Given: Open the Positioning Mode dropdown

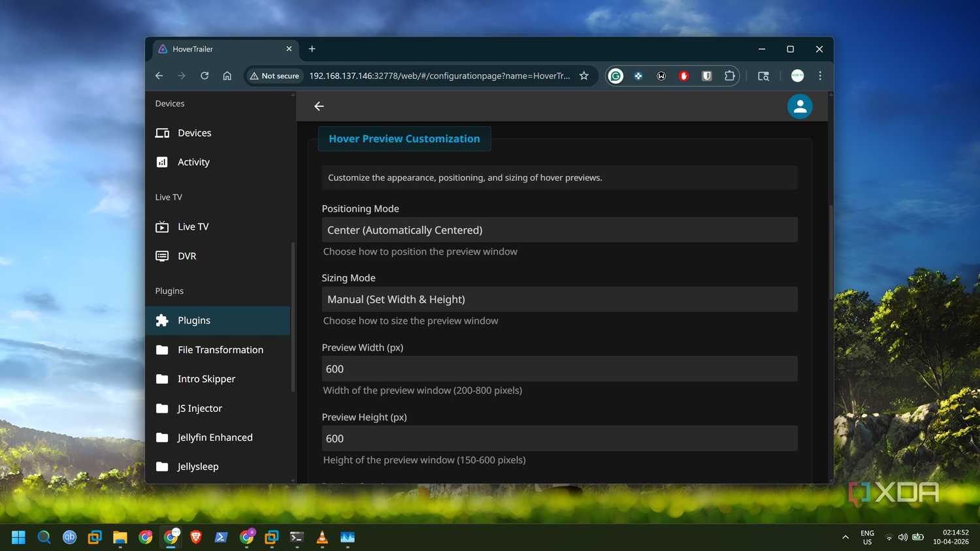Looking at the screenshot, I should coord(559,230).
